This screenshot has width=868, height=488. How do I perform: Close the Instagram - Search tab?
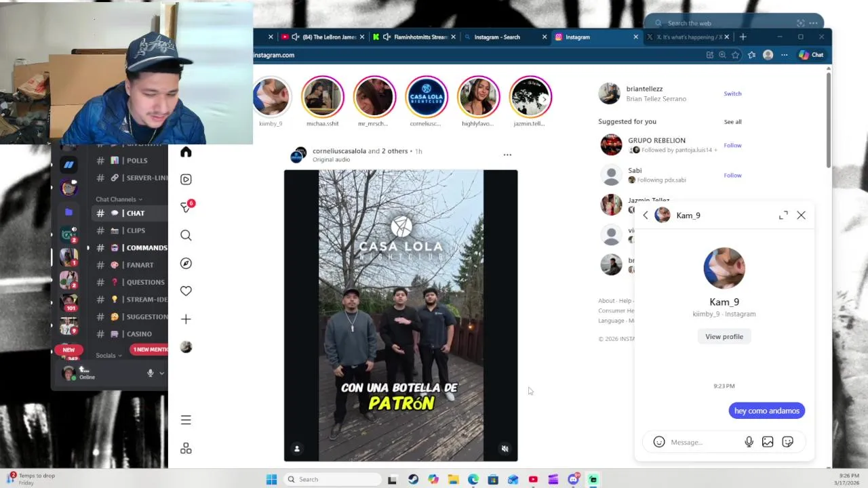[544, 37]
